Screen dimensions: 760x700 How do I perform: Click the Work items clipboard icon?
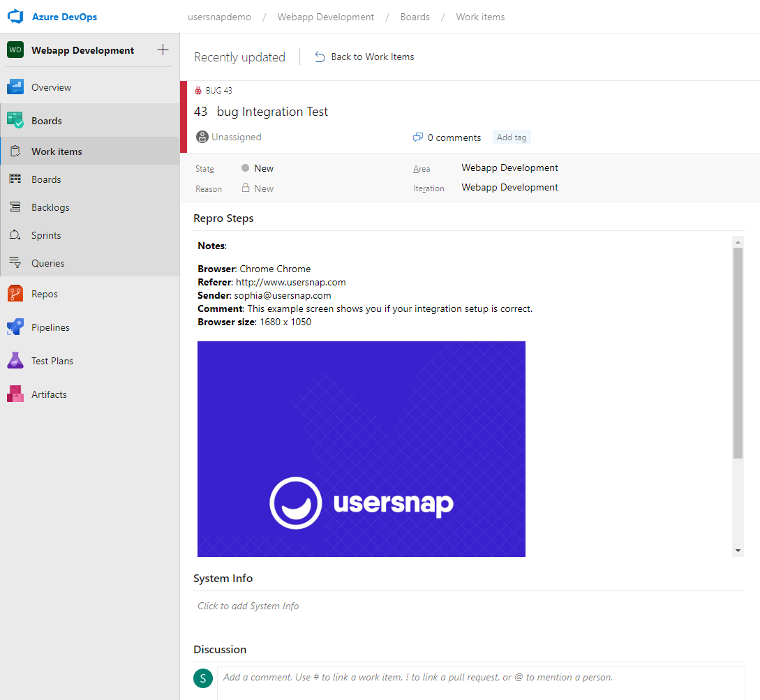(15, 151)
